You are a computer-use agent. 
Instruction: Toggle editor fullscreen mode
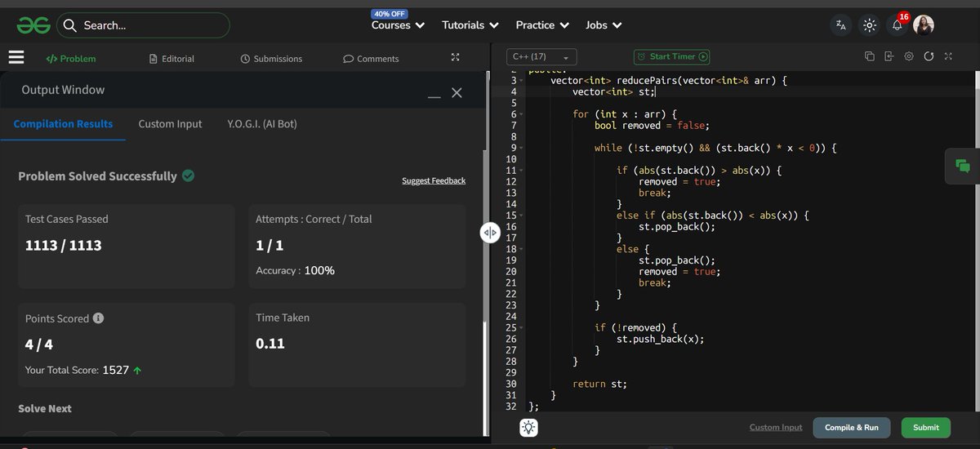point(948,56)
